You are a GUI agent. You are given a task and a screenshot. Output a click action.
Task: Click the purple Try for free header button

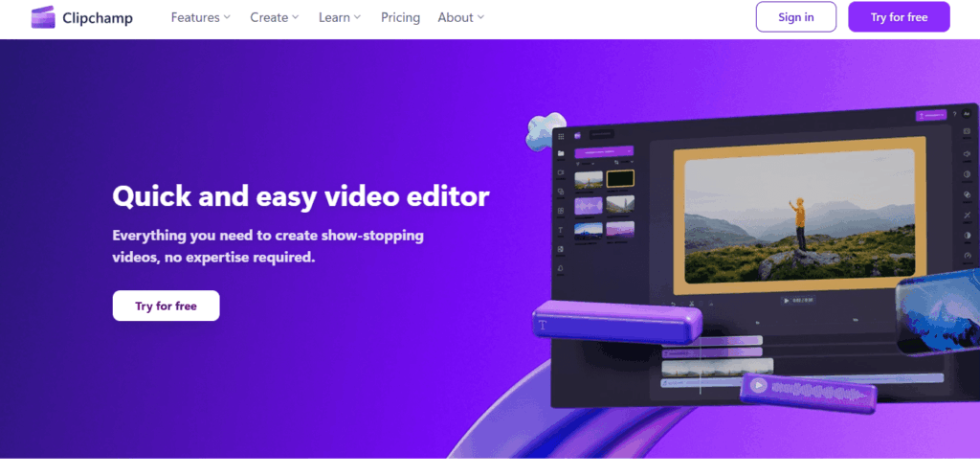coord(899,17)
